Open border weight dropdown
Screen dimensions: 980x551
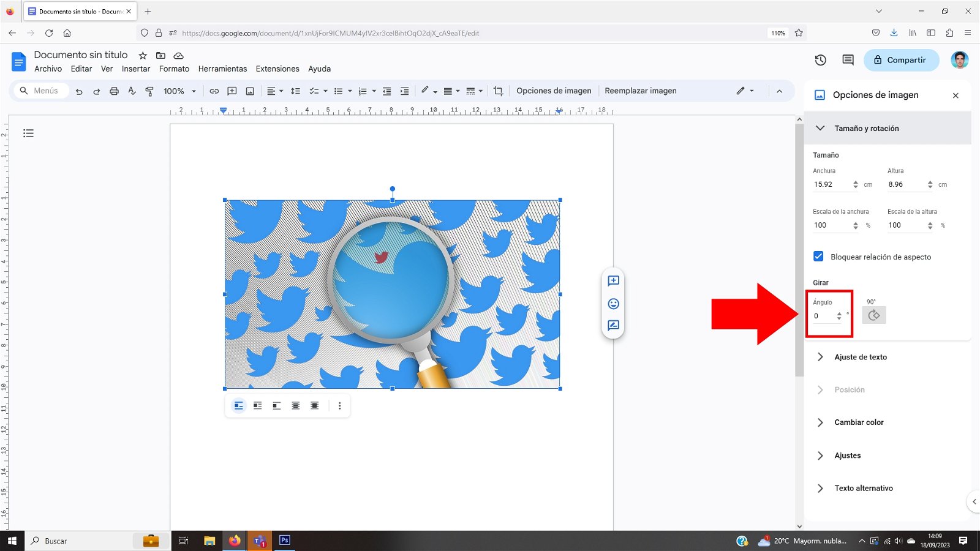451,91
